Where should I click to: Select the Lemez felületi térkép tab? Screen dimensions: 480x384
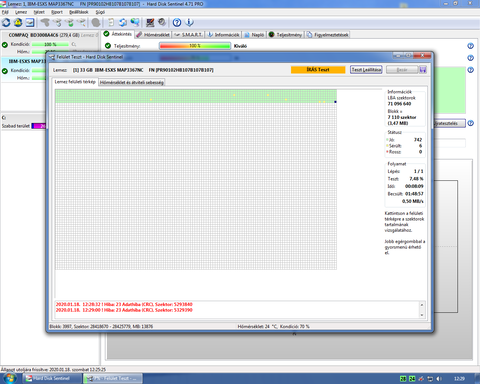[75, 82]
